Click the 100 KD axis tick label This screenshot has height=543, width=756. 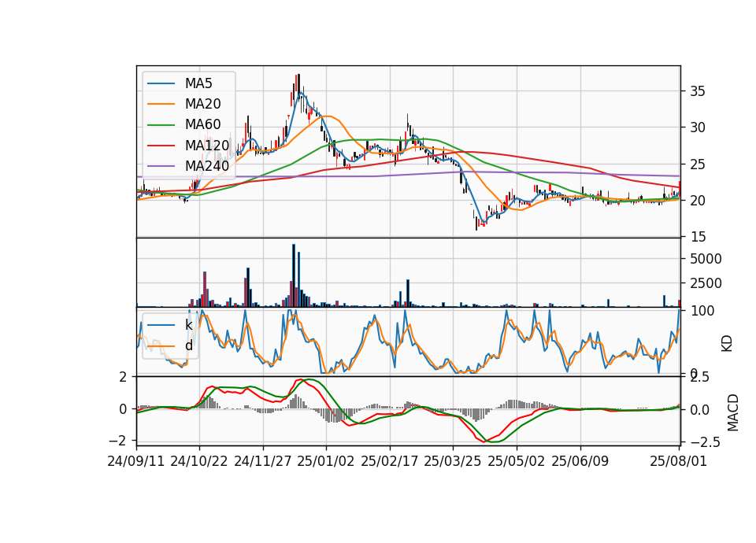point(702,311)
